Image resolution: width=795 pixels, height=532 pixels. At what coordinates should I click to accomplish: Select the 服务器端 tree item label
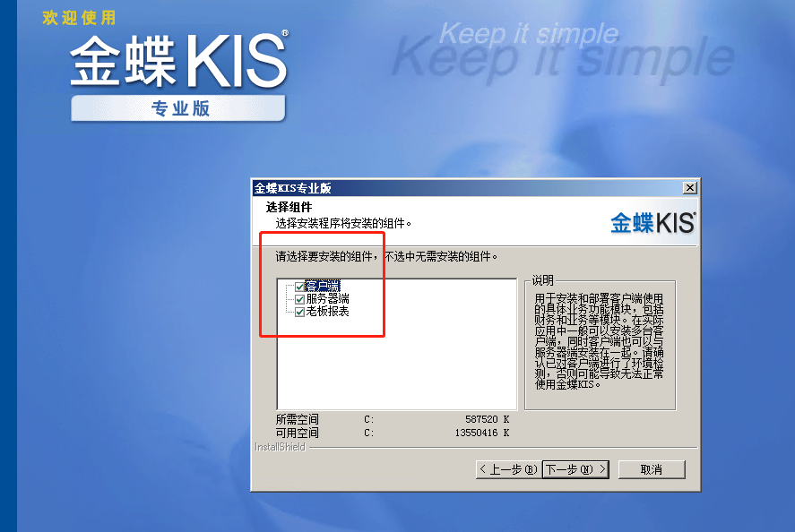point(328,299)
